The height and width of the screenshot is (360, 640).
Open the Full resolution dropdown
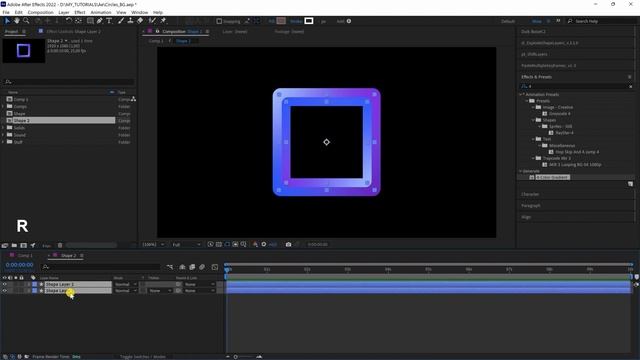187,244
